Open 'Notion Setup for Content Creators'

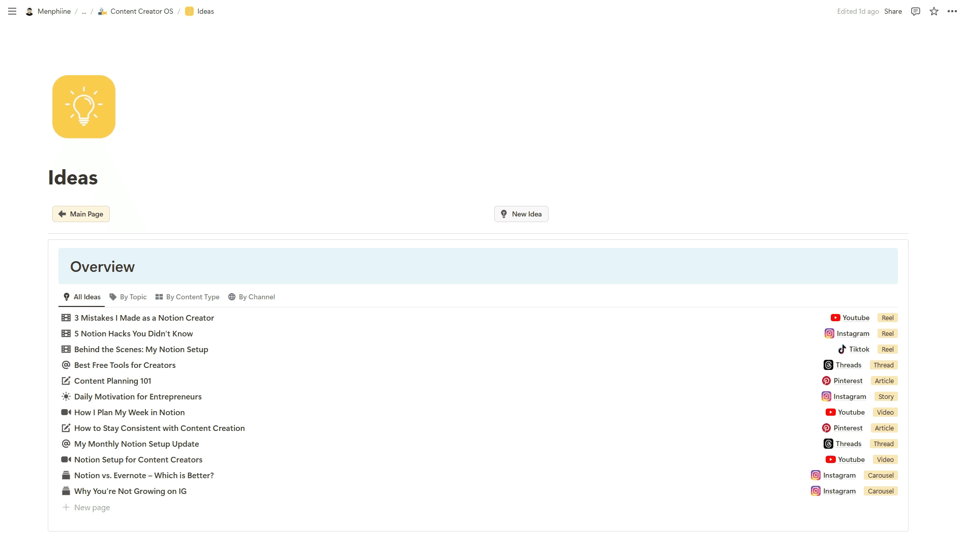coord(138,459)
